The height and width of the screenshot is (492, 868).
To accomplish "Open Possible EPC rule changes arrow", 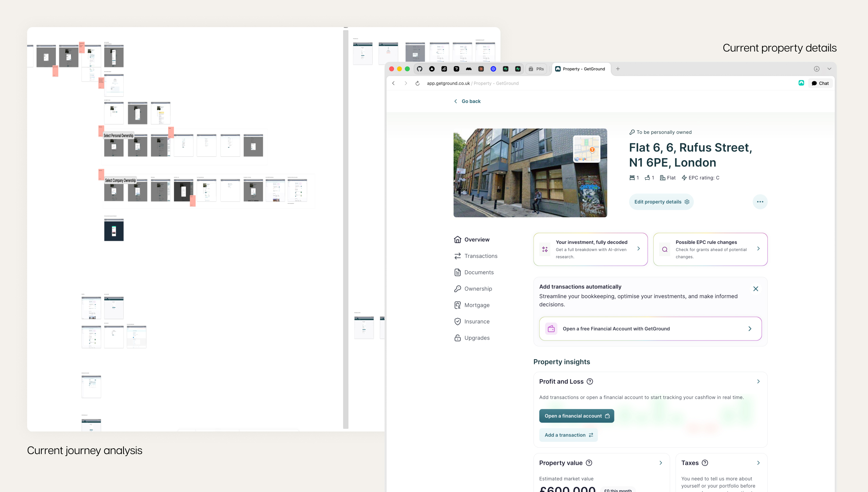I will point(758,249).
